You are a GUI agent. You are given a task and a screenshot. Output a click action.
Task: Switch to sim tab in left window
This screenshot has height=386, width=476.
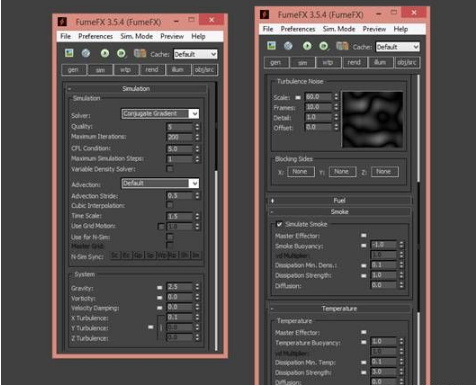pyautogui.click(x=100, y=70)
